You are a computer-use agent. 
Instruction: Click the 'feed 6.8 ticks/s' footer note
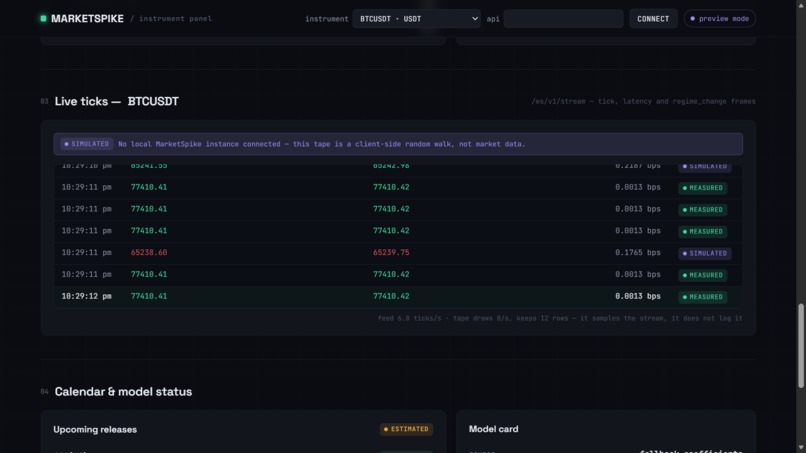coord(560,318)
